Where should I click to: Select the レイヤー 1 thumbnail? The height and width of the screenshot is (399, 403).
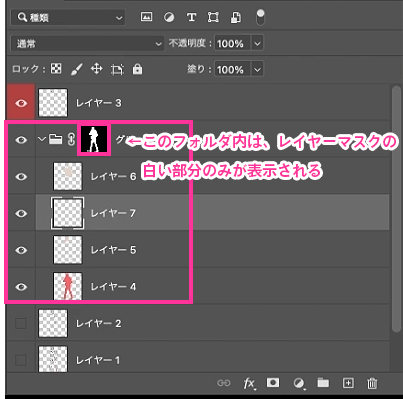pyautogui.click(x=53, y=359)
